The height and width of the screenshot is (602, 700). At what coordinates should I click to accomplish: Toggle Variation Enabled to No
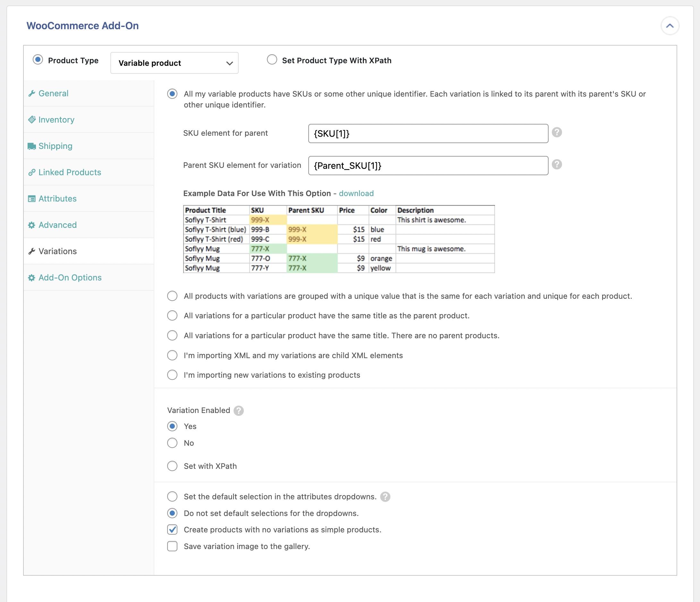(172, 443)
